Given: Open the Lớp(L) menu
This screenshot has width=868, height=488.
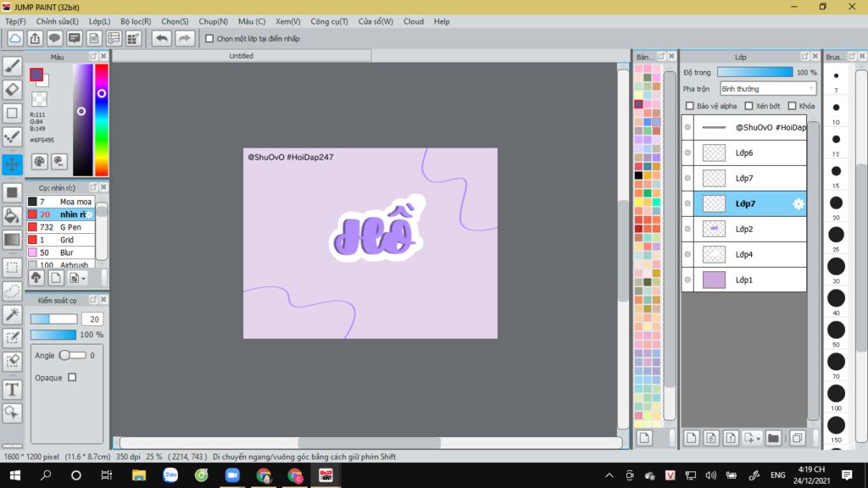Looking at the screenshot, I should [x=100, y=21].
